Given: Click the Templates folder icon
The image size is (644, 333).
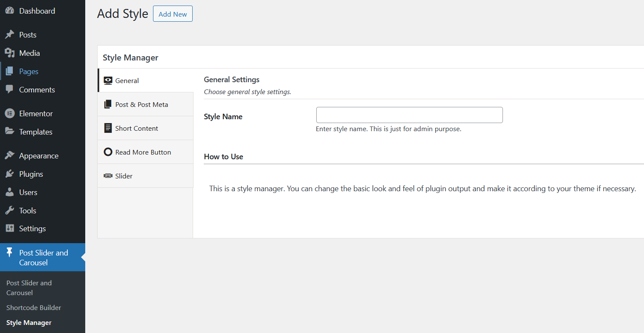Looking at the screenshot, I should (x=9, y=132).
